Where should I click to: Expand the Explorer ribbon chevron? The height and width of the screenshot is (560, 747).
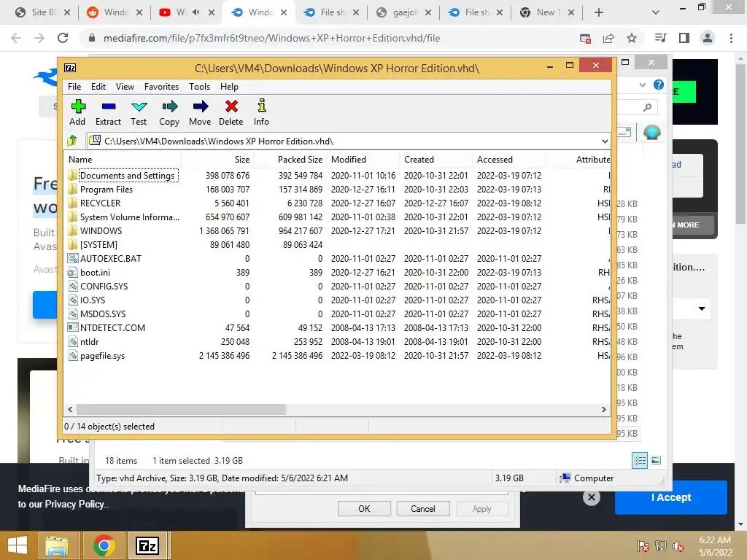pos(643,85)
